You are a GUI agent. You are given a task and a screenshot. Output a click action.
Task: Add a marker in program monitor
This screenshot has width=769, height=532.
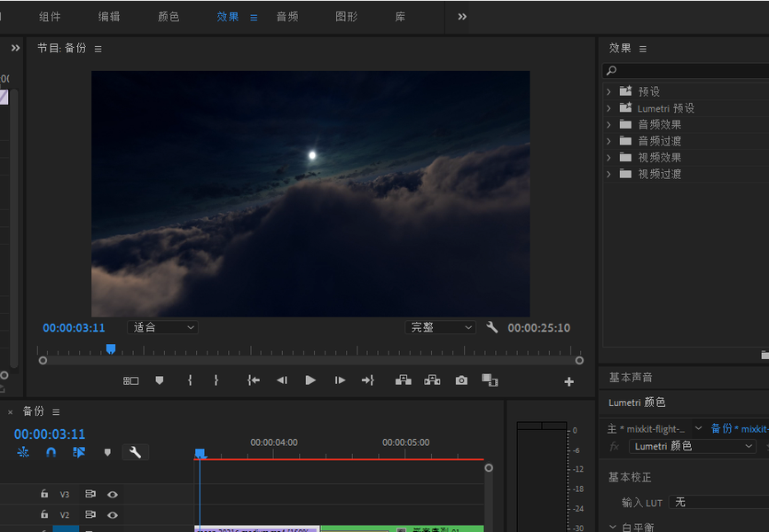point(160,380)
